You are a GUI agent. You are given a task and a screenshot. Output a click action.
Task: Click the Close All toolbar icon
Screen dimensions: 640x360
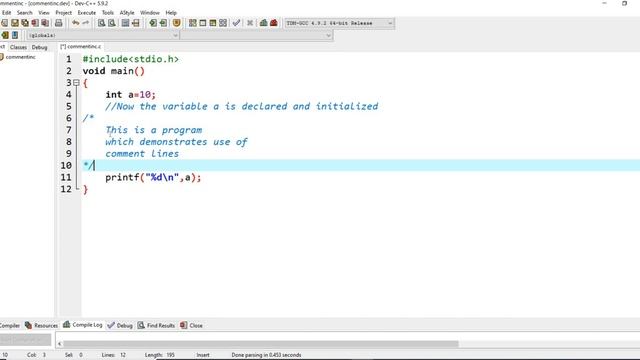[45, 23]
